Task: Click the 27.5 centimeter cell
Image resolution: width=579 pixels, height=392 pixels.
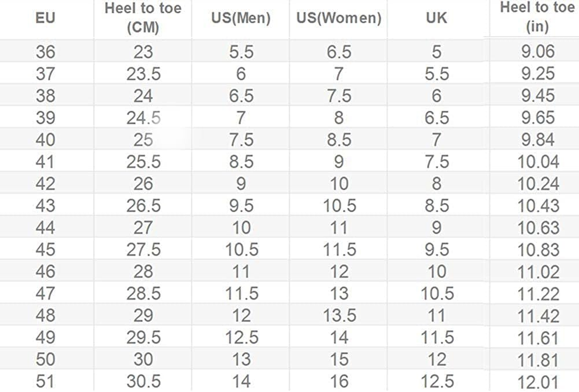Action: (x=143, y=250)
